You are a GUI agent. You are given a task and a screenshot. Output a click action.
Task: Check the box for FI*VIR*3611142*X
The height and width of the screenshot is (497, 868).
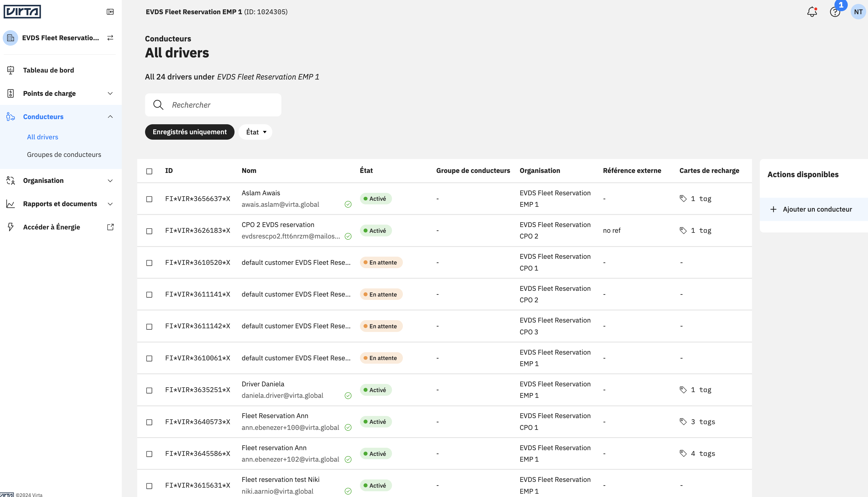pos(149,327)
